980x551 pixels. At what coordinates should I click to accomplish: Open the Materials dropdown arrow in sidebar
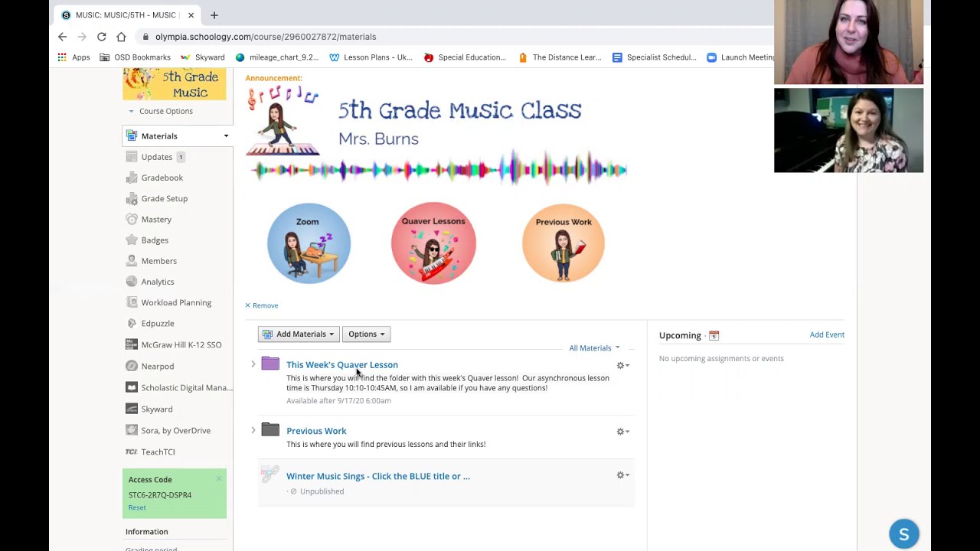226,136
